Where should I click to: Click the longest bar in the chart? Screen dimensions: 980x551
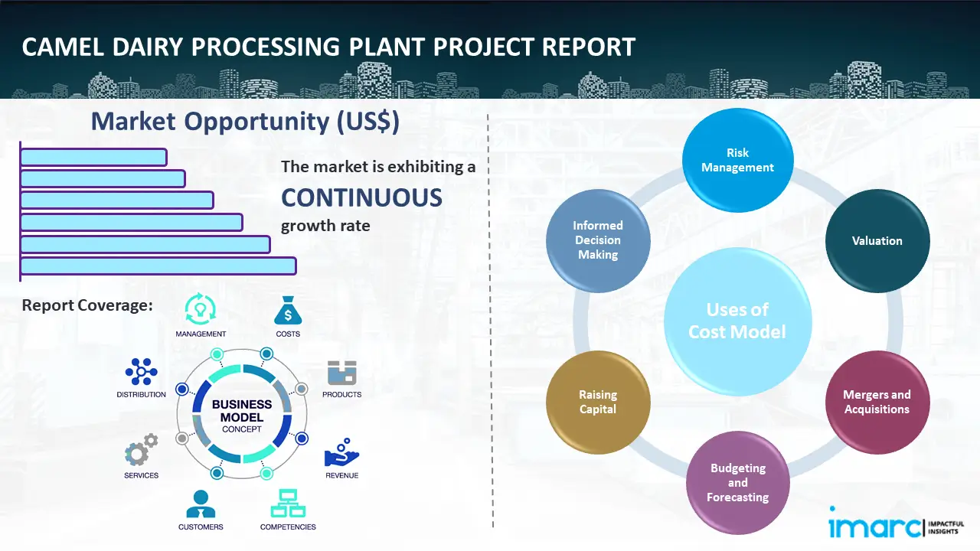pyautogui.click(x=158, y=266)
